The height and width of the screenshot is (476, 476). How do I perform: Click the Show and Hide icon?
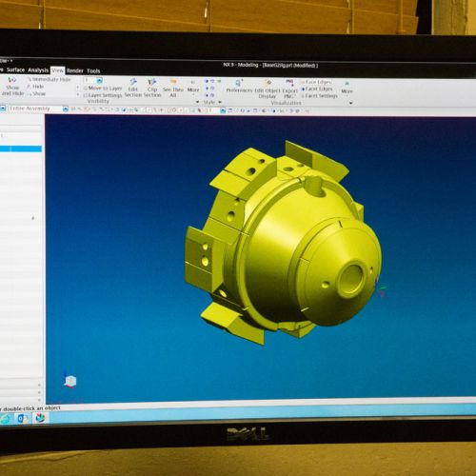point(12,80)
